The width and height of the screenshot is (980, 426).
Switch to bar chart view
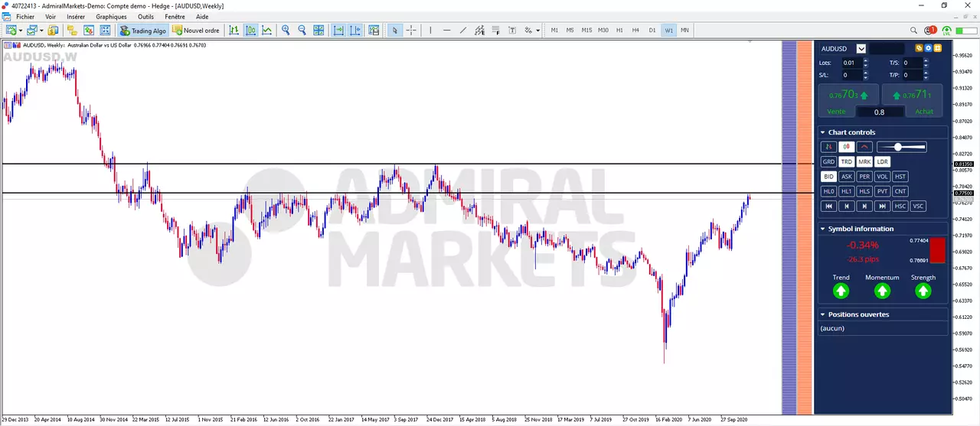[x=234, y=31]
